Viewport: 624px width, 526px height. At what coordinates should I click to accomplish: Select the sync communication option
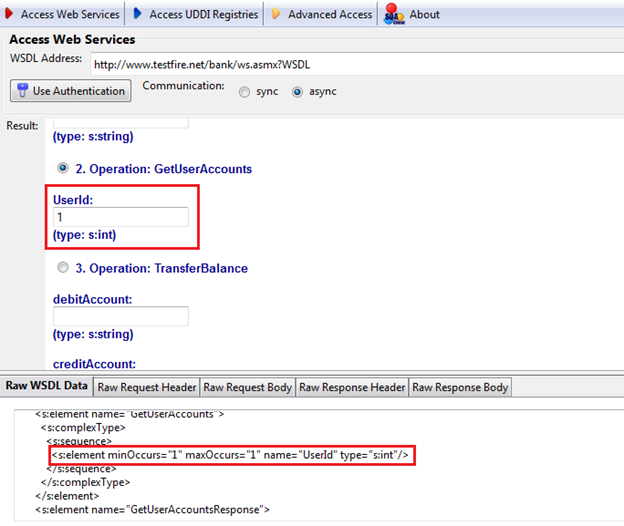click(245, 92)
